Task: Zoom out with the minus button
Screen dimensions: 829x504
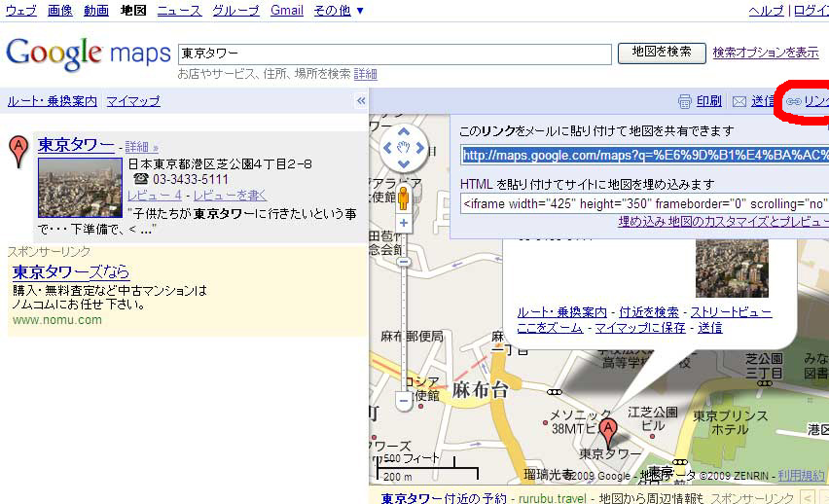Action: coord(404,402)
